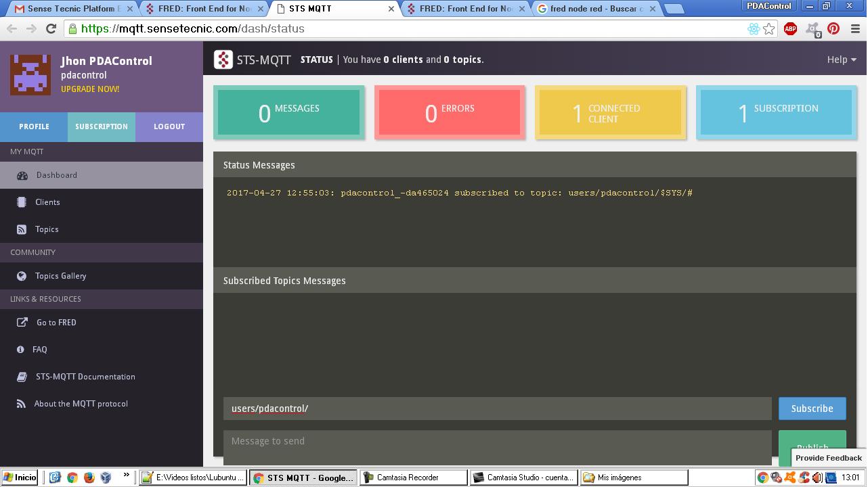Open the Pinterest extension button
This screenshot has height=487, width=868.
[x=833, y=28]
